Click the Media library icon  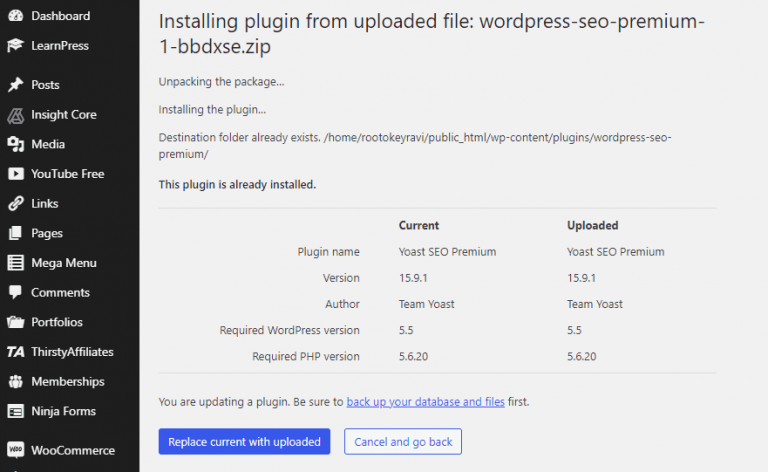coord(16,144)
